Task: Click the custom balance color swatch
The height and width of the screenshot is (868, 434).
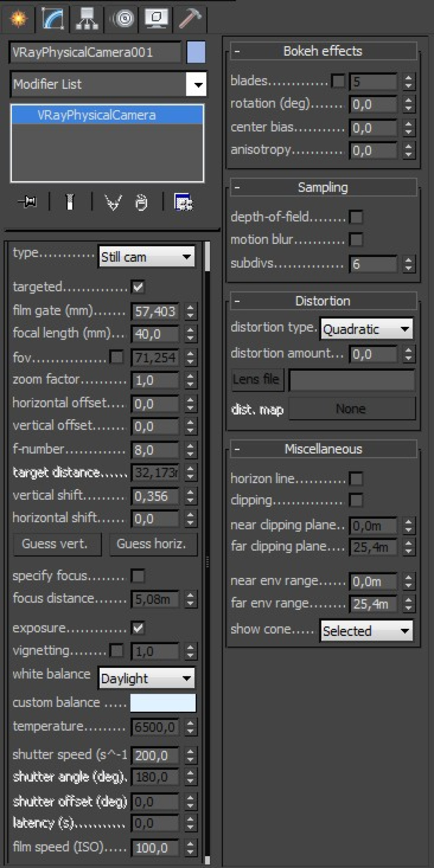Action: (163, 703)
